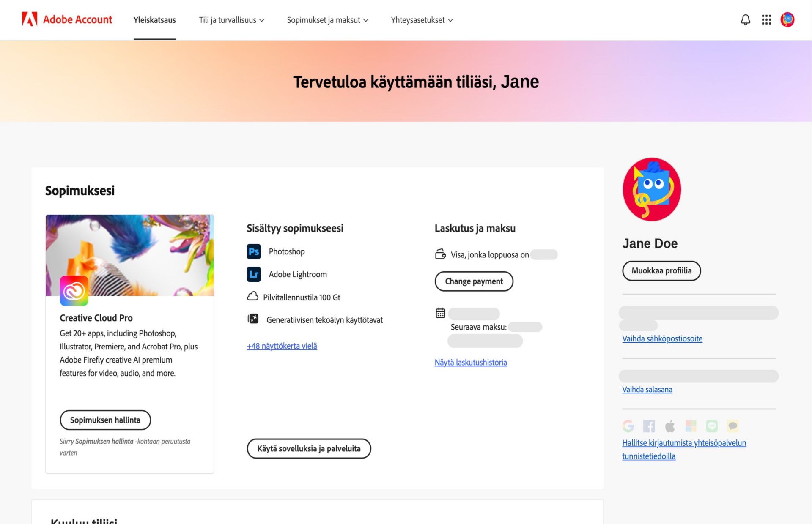Click the Google sign-in icon
Viewport: 812px width, 524px height.
pos(628,426)
